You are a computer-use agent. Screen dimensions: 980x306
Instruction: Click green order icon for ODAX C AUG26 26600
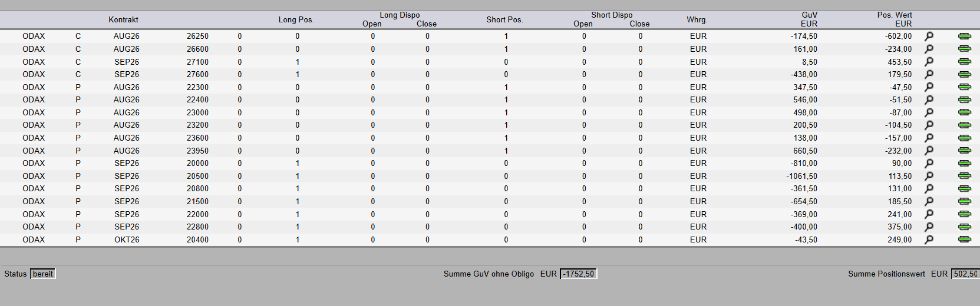(965, 49)
